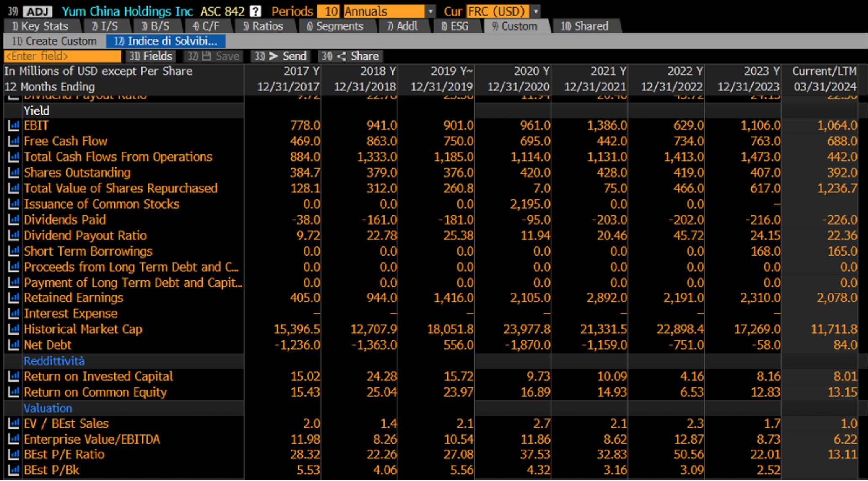This screenshot has height=481, width=868.
Task: Click 2020 Issuance of Common Stocks value 2,195.0
Action: [530, 204]
